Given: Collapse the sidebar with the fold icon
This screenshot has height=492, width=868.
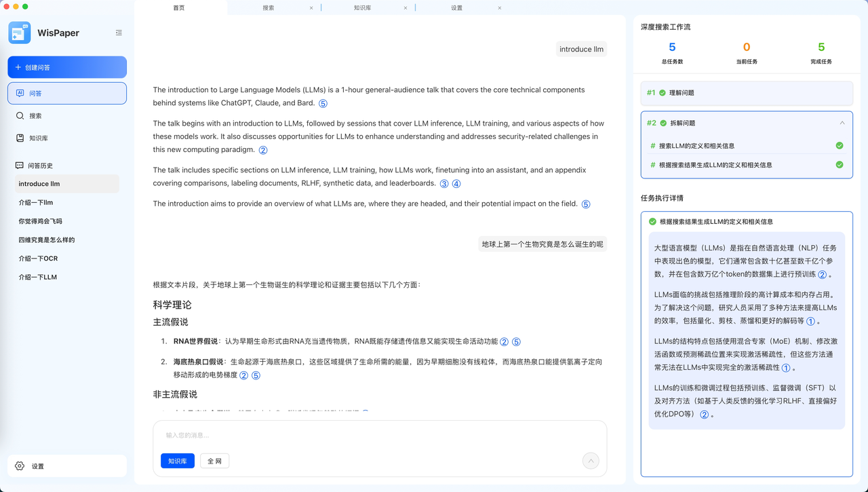Looking at the screenshot, I should click(x=119, y=32).
